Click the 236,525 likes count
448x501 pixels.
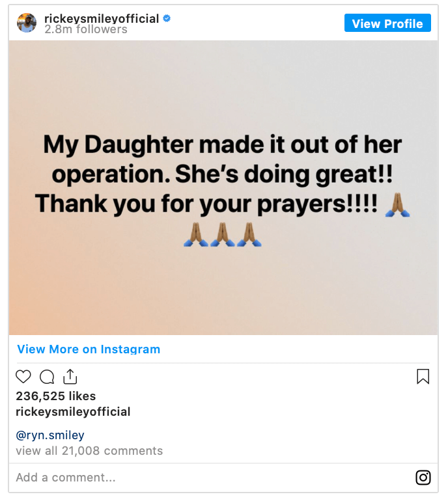[55, 396]
